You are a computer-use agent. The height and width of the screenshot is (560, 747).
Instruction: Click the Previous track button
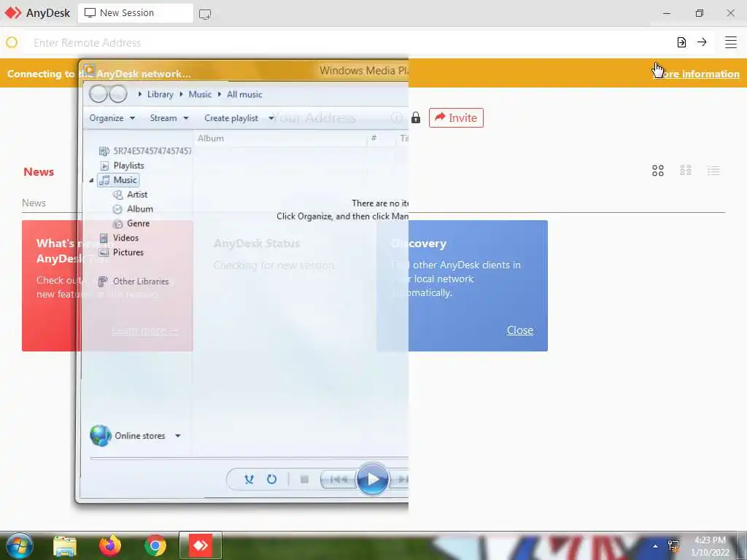pyautogui.click(x=338, y=479)
